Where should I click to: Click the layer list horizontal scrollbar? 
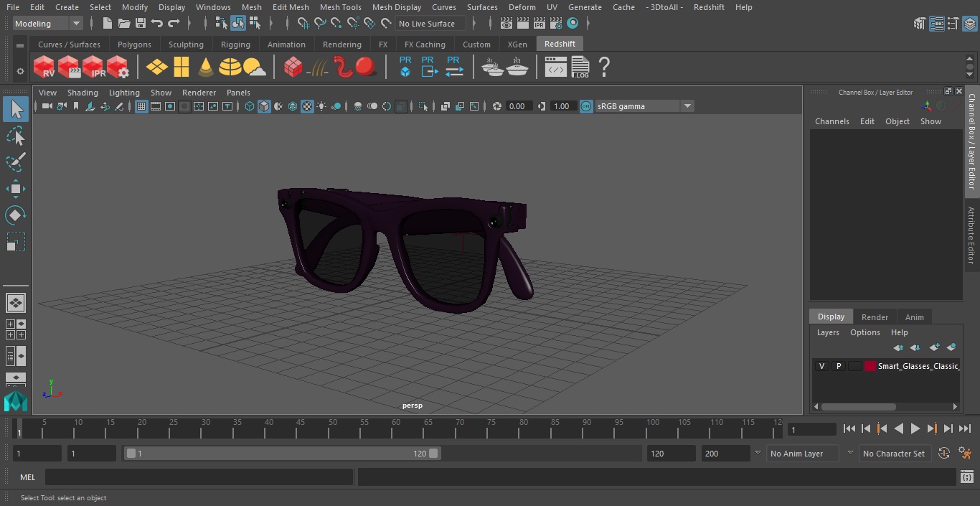(858, 406)
